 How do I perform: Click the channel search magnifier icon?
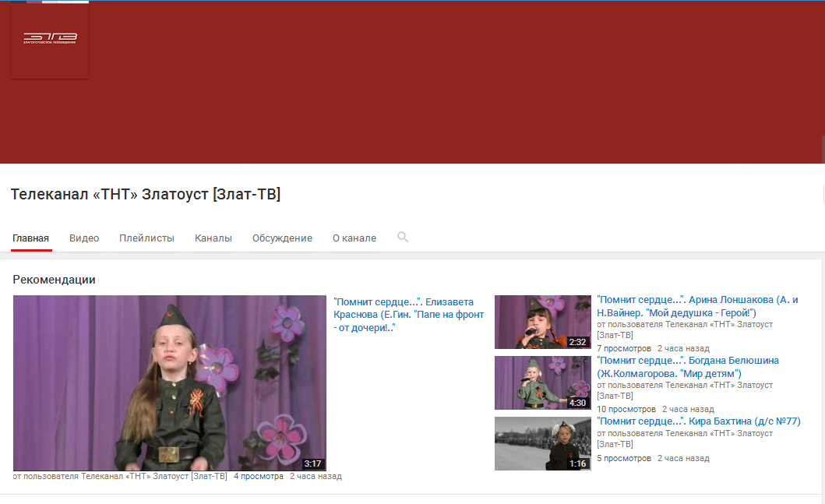pyautogui.click(x=403, y=238)
